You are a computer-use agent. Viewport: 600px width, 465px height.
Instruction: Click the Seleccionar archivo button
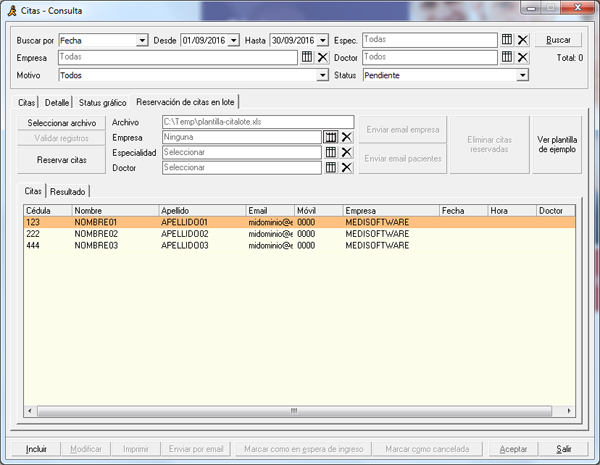pos(62,123)
